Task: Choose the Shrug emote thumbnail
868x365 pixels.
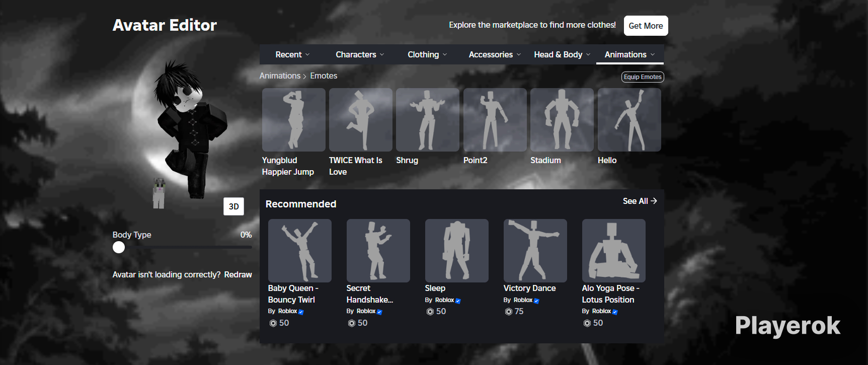Action: (428, 120)
